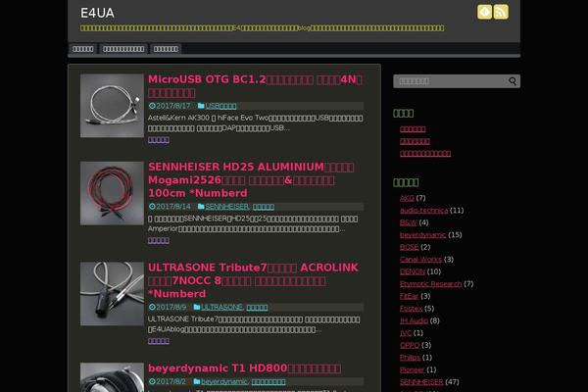Click the second category link of Tribute7 post
This screenshot has height=392, width=588.
click(x=257, y=307)
